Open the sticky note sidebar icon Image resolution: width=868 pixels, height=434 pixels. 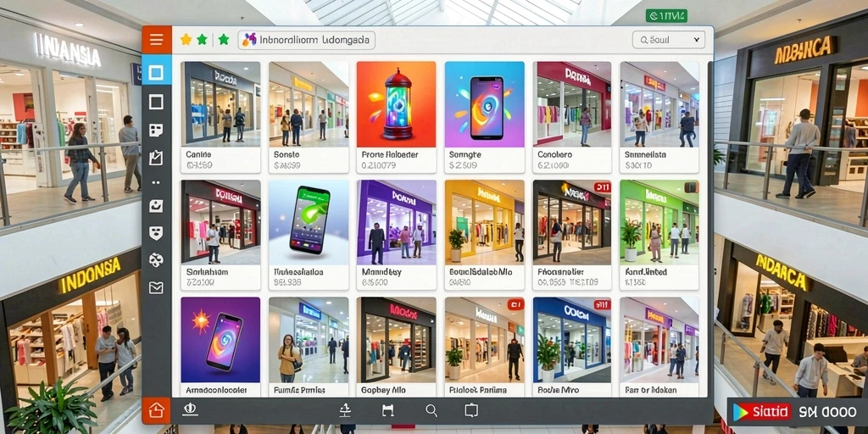tap(157, 130)
